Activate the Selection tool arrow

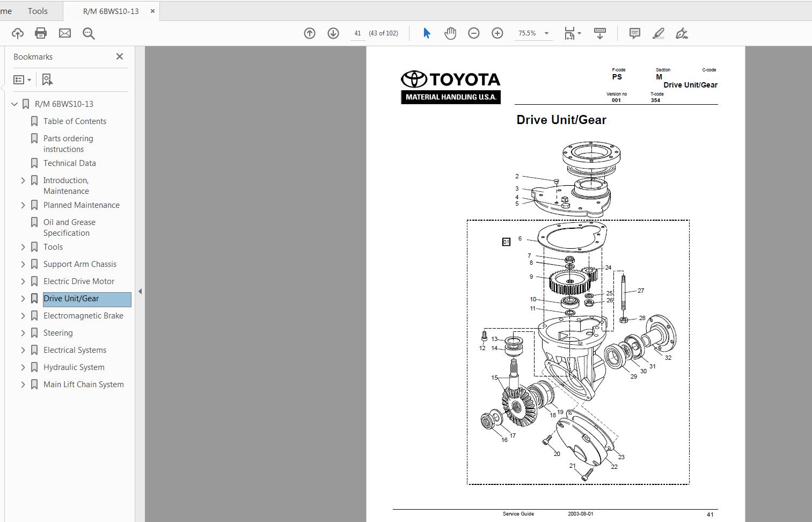click(426, 33)
